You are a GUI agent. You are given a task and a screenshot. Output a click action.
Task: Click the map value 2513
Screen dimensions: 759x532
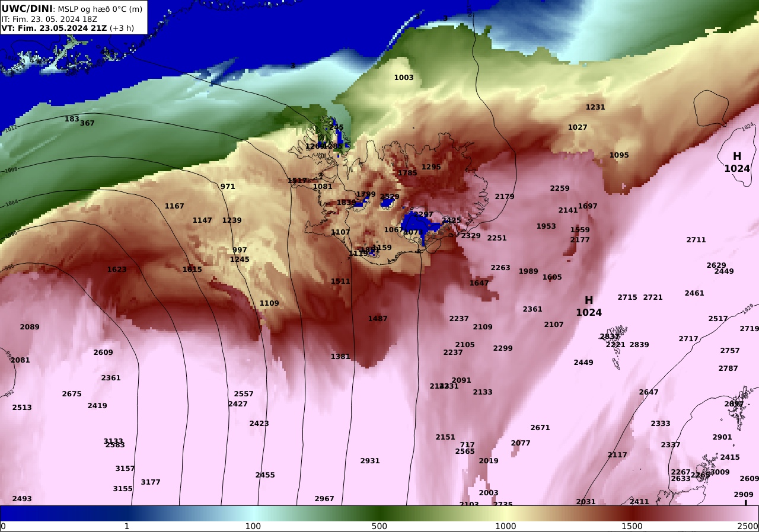(22, 408)
